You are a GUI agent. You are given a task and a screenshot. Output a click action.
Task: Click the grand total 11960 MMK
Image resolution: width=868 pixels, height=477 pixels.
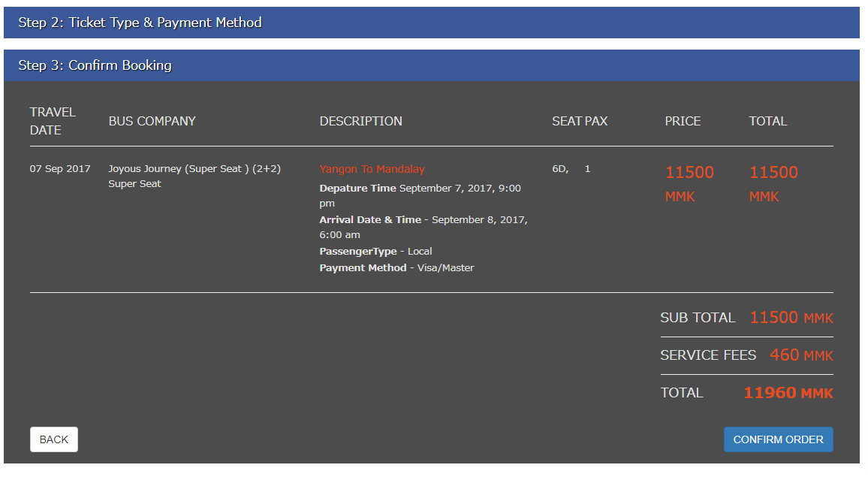(788, 393)
